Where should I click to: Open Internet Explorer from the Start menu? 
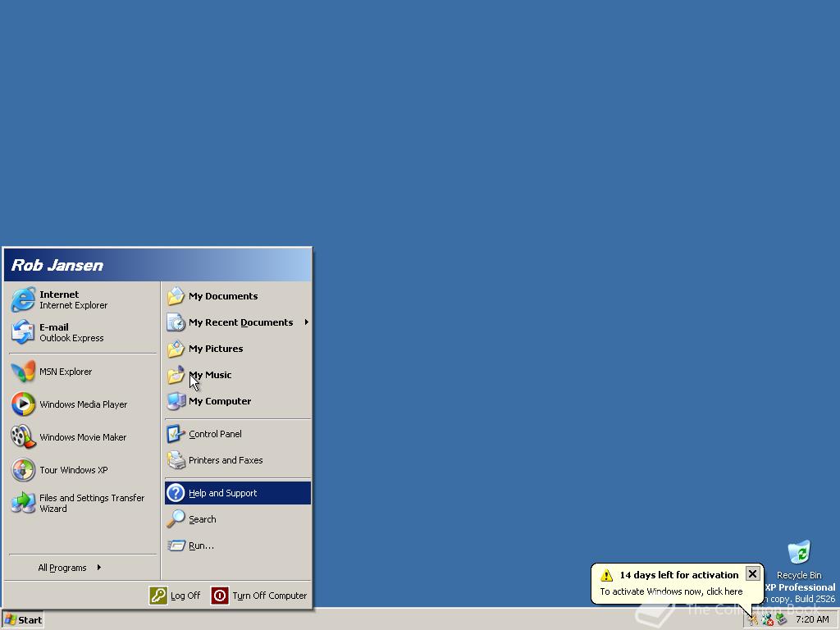coord(83,299)
